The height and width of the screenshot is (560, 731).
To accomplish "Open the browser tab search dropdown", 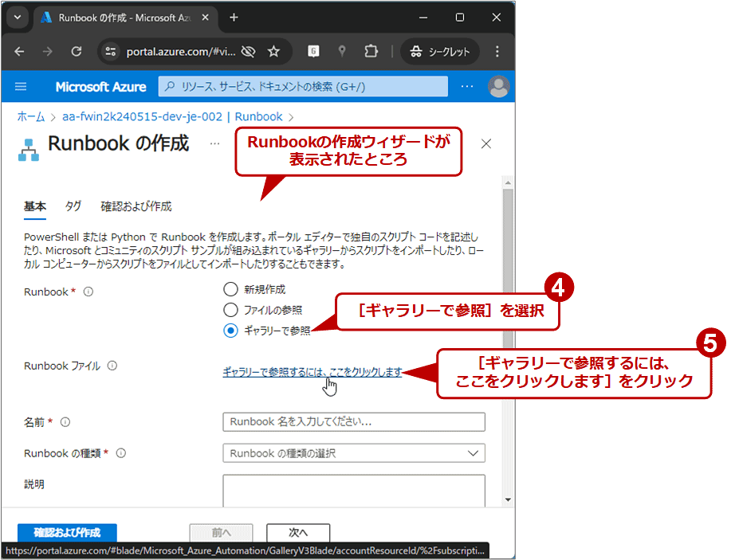I will coord(18,18).
